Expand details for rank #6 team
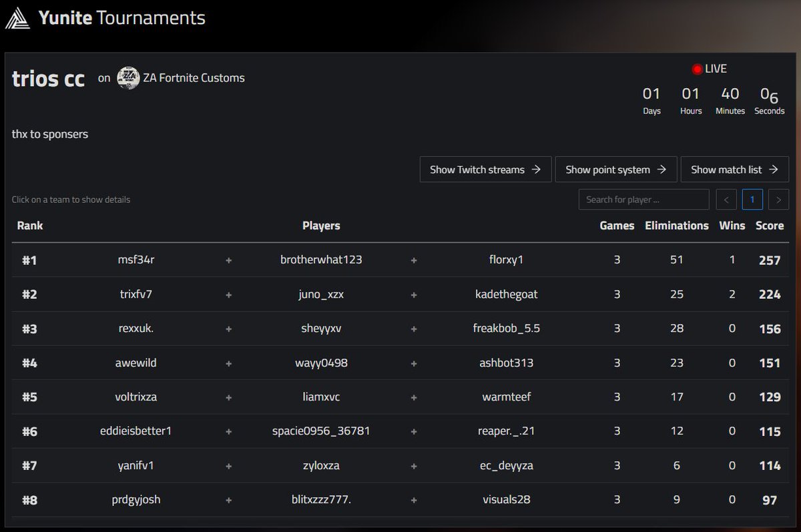Image resolution: width=801 pixels, height=532 pixels. pos(400,431)
